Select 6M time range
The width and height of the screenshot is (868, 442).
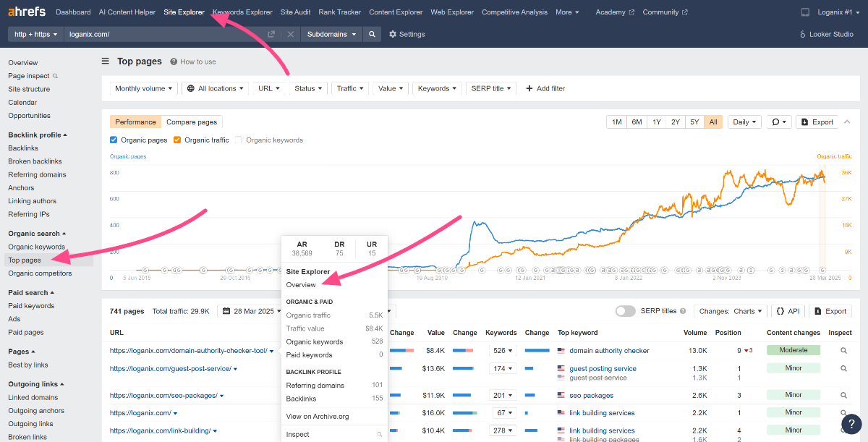point(637,122)
